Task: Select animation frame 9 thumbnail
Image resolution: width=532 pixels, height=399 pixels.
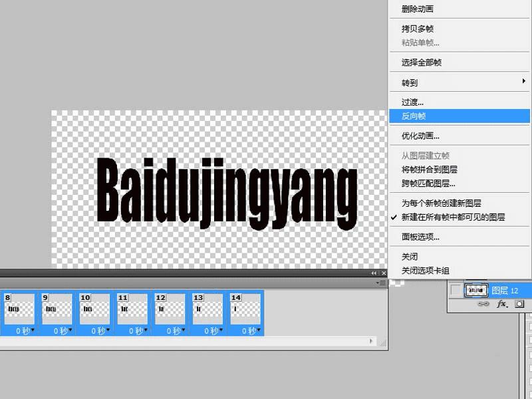Action: pyautogui.click(x=57, y=309)
